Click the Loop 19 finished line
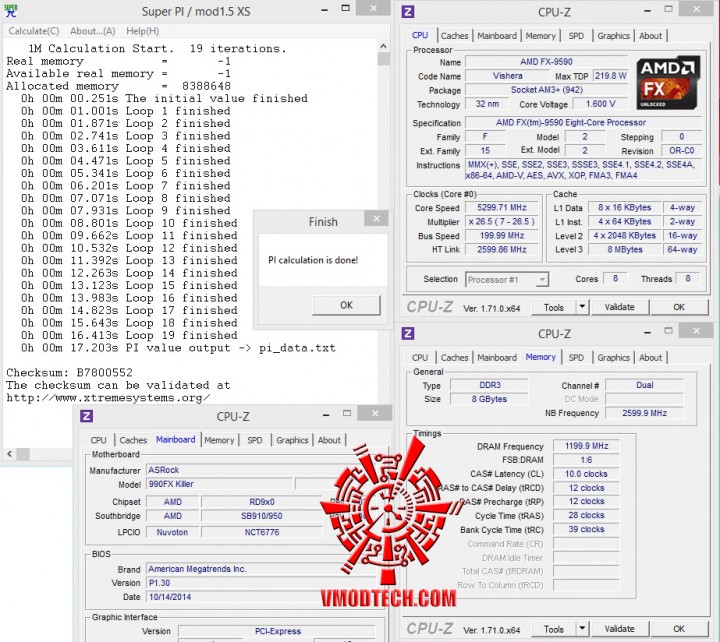The width and height of the screenshot is (720, 642). click(x=129, y=335)
